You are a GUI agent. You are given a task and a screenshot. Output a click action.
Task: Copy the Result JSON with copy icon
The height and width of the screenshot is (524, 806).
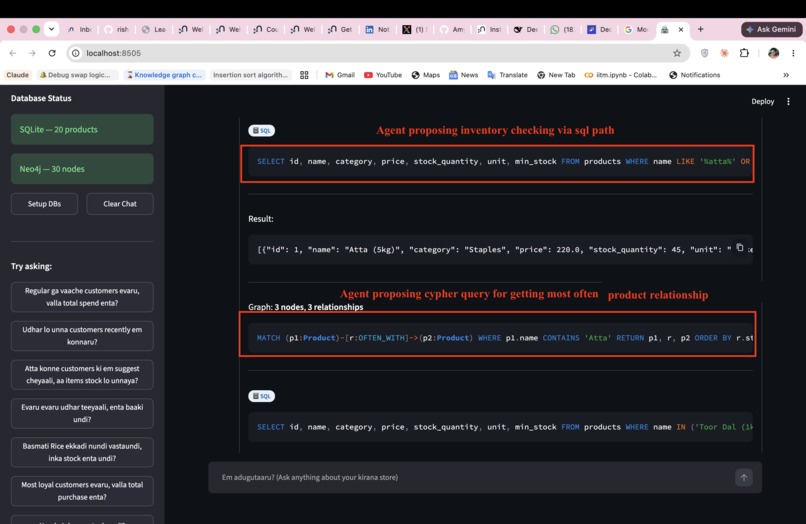coord(740,248)
